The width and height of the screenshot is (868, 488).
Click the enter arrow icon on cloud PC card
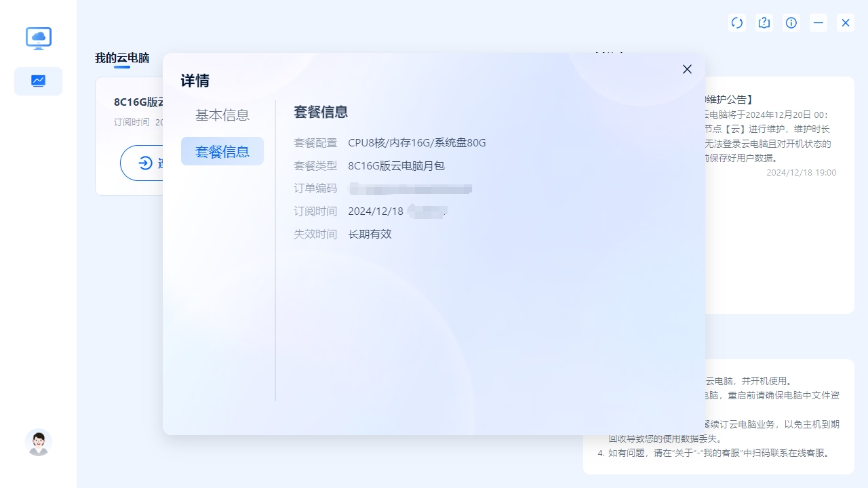(145, 163)
